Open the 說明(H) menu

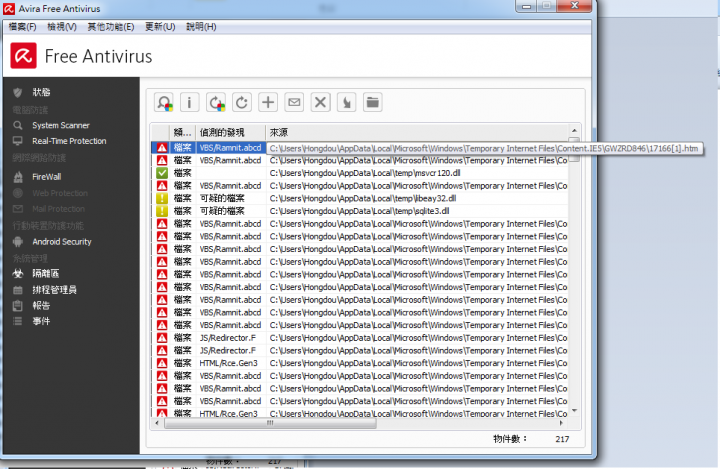coord(201,27)
